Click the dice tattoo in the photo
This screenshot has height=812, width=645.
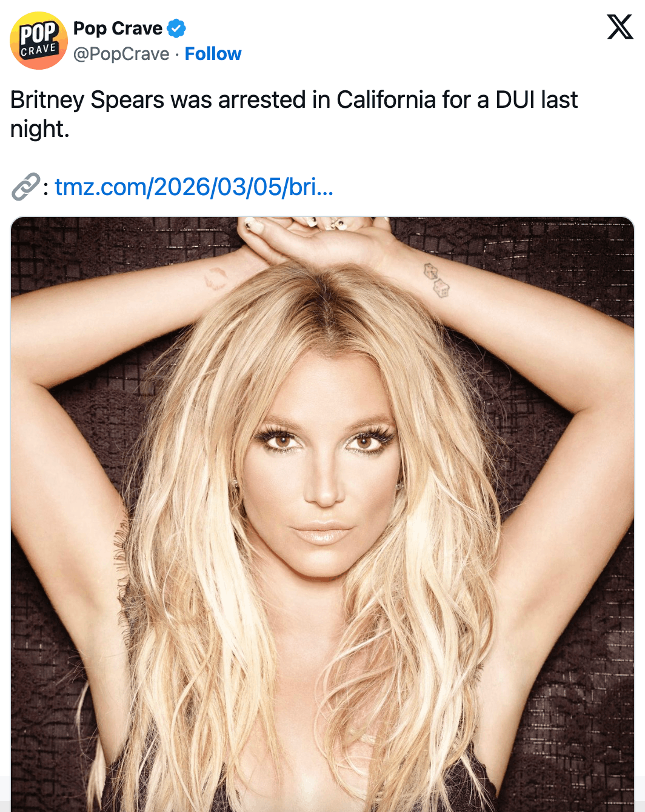point(436,280)
